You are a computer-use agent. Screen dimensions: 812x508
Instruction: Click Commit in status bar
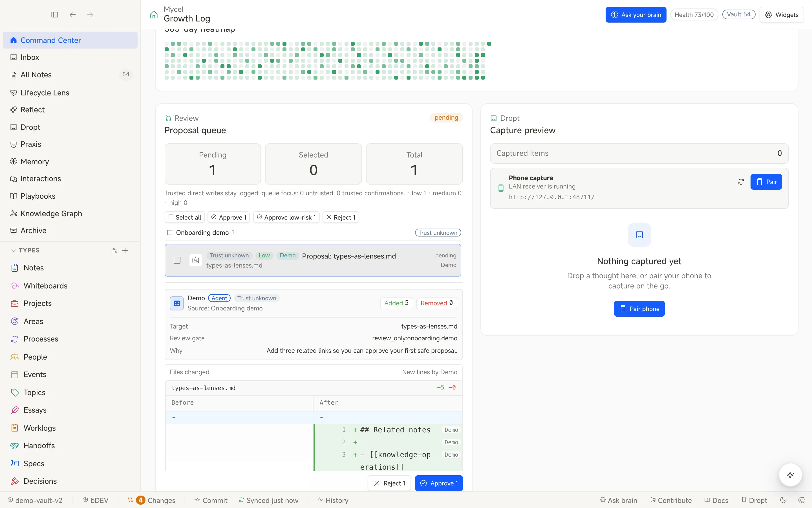point(211,500)
